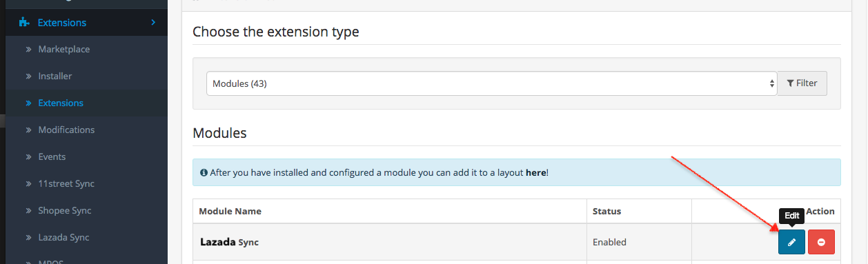The image size is (868, 264).
Task: Select the Extensions submenu item
Action: (x=61, y=103)
